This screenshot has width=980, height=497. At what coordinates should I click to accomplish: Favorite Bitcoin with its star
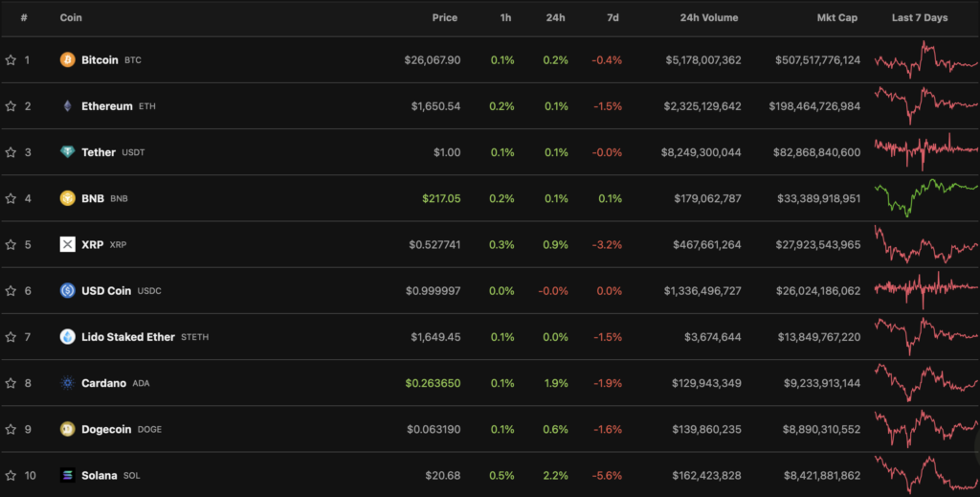click(x=11, y=60)
